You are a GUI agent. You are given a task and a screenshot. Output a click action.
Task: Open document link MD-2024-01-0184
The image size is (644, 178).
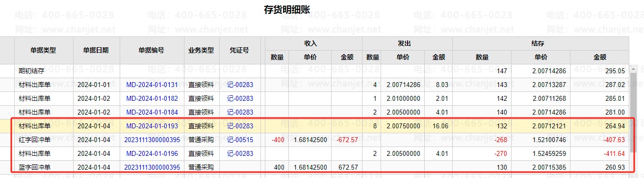[x=152, y=112]
